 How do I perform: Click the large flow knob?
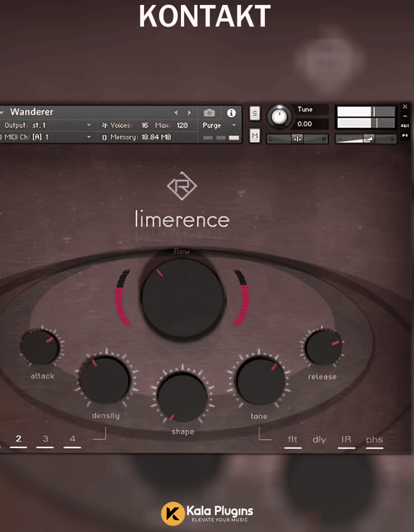pyautogui.click(x=182, y=299)
